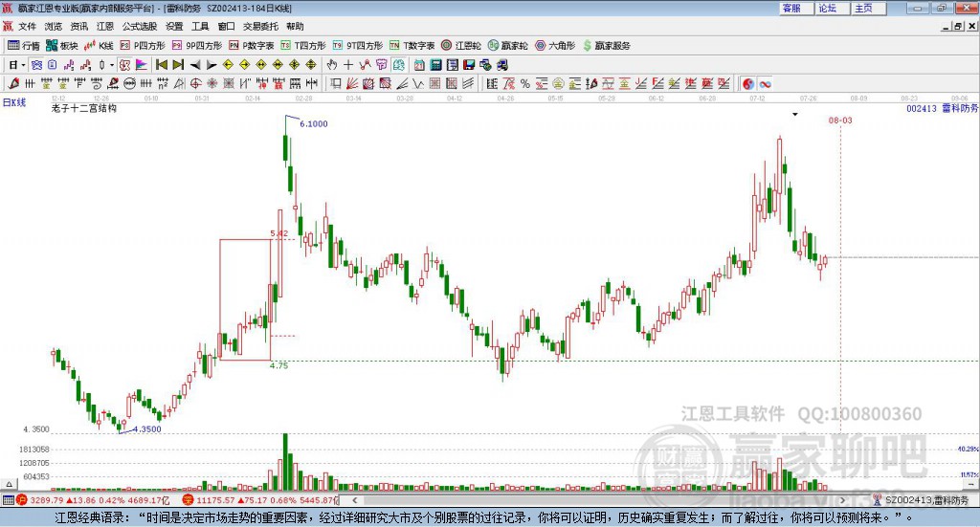Click the 沪 index 3289.79 status entry

click(x=94, y=500)
